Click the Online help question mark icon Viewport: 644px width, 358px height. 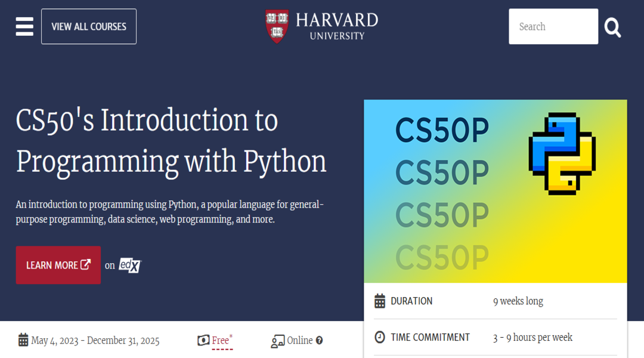click(319, 340)
